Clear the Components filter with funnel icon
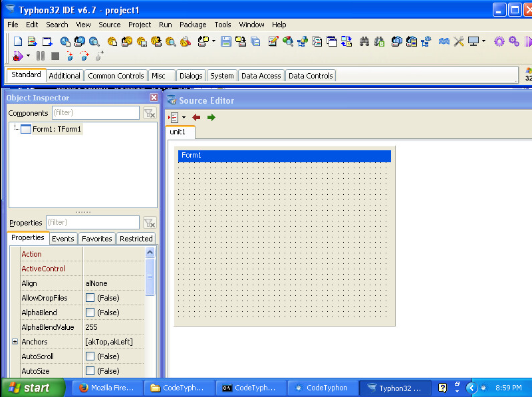532x397 pixels. tap(150, 113)
